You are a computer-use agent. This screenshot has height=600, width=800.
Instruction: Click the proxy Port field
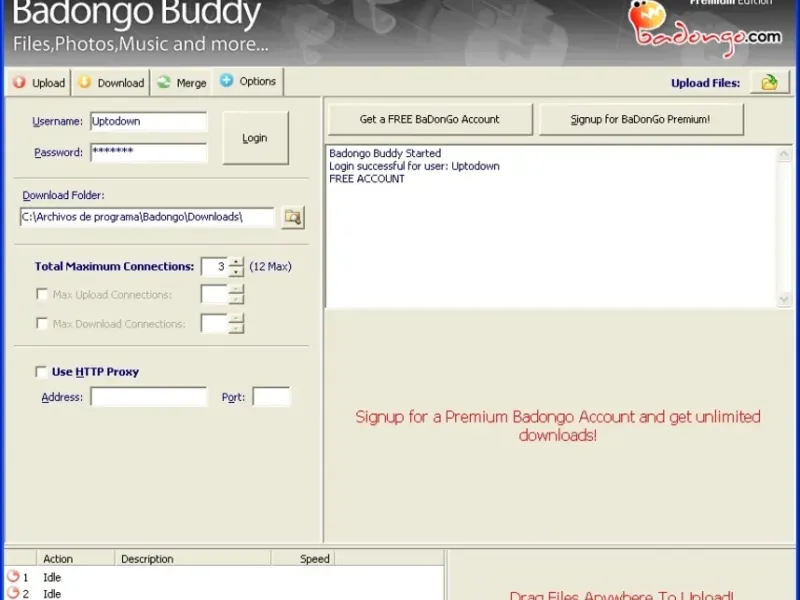click(271, 396)
